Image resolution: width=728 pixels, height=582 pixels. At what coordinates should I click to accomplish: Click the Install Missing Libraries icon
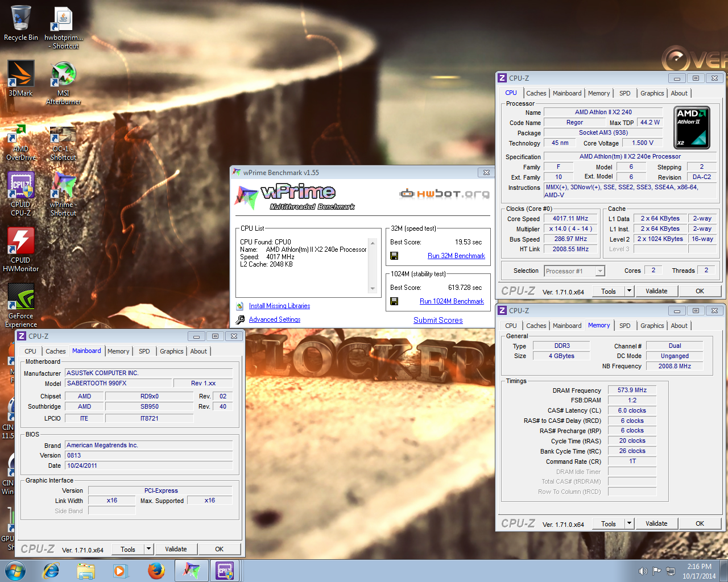point(240,306)
